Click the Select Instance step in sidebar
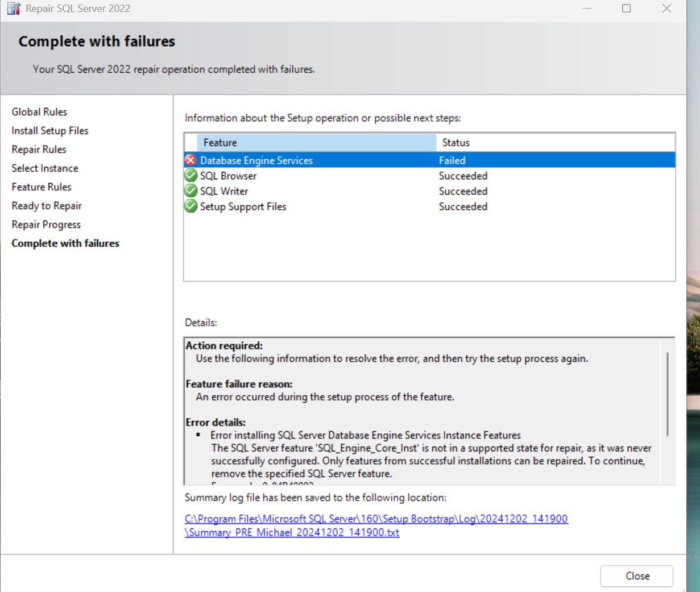700x592 pixels. tap(45, 168)
